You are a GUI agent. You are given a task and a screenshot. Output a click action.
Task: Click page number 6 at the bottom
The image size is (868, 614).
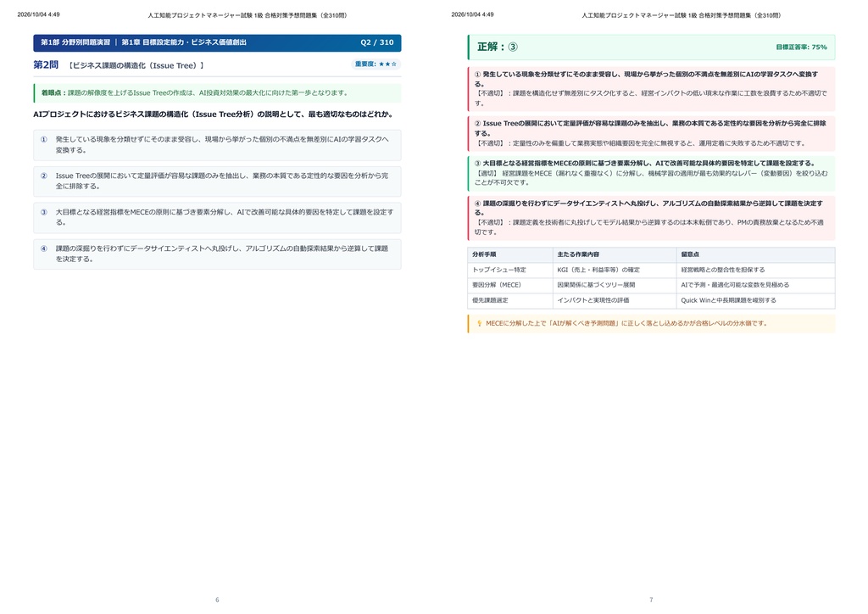coord(217,600)
